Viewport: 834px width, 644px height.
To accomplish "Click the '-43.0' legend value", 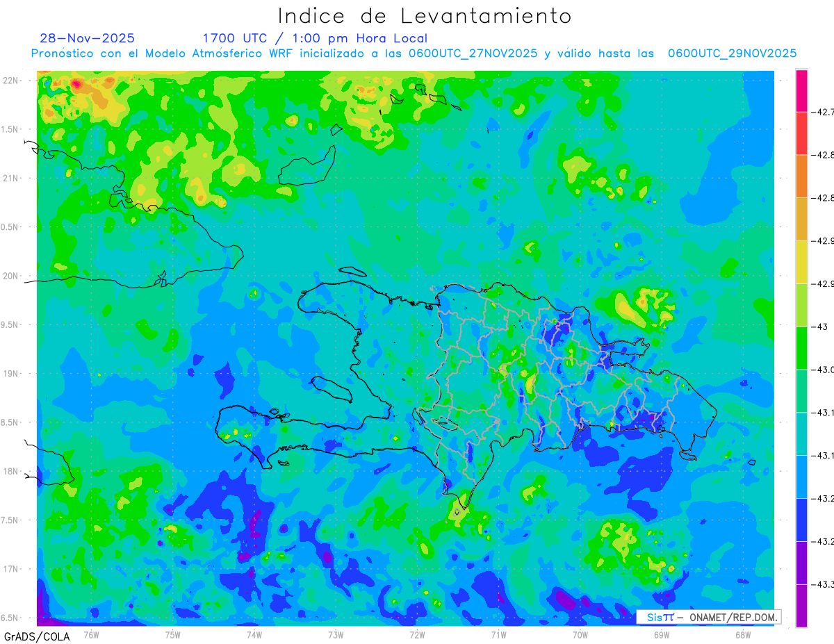I will point(823,370).
